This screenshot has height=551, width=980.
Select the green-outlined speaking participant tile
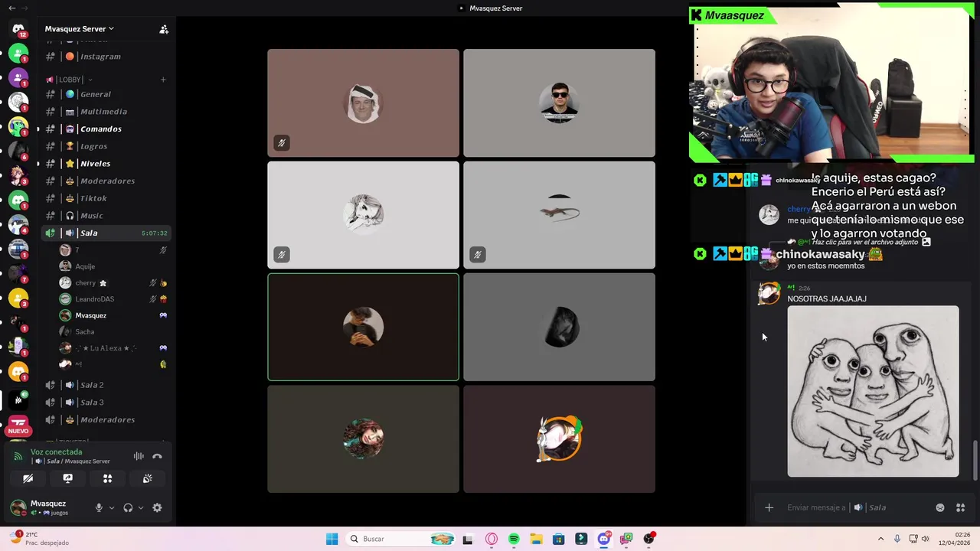(x=363, y=327)
